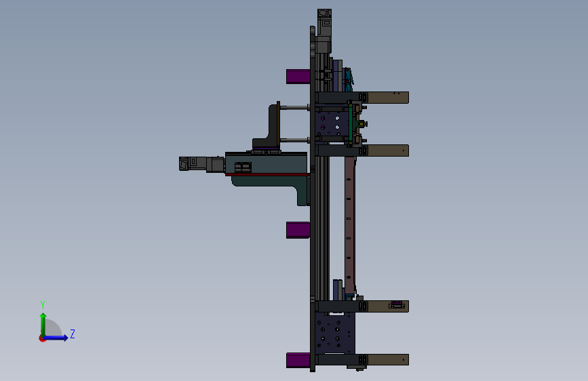Click the green Y axis arrow on the triad
This screenshot has width=588, height=381.
point(43,324)
